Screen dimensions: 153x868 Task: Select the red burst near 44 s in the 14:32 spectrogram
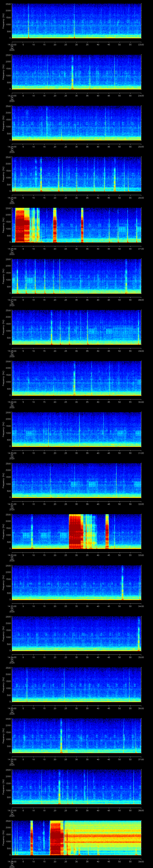(x=107, y=531)
